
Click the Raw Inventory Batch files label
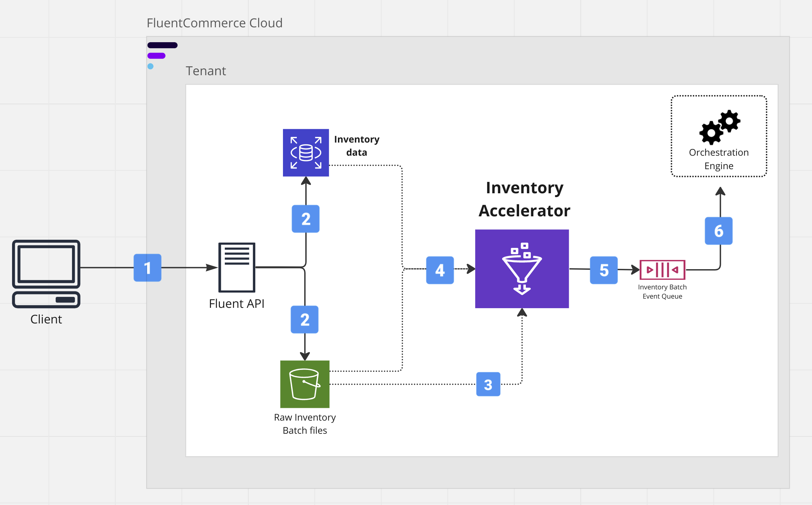pos(305,424)
